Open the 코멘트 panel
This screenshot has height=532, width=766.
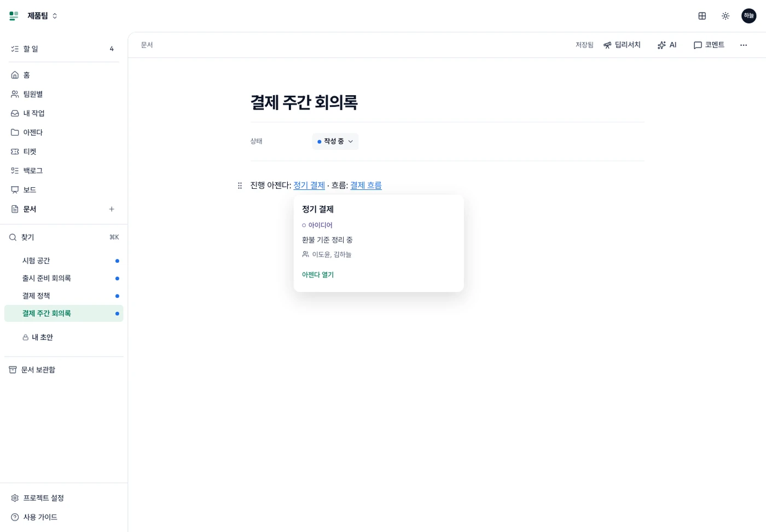coord(709,45)
